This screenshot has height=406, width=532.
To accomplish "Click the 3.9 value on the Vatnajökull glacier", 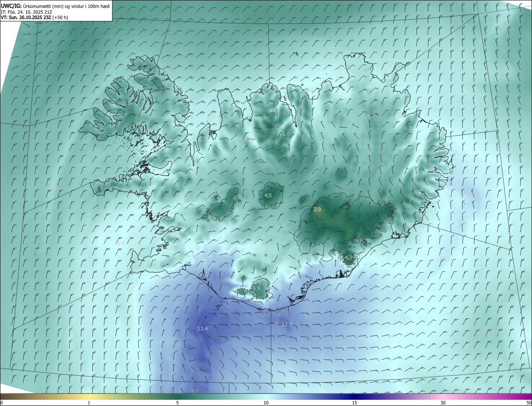I will [x=317, y=210].
